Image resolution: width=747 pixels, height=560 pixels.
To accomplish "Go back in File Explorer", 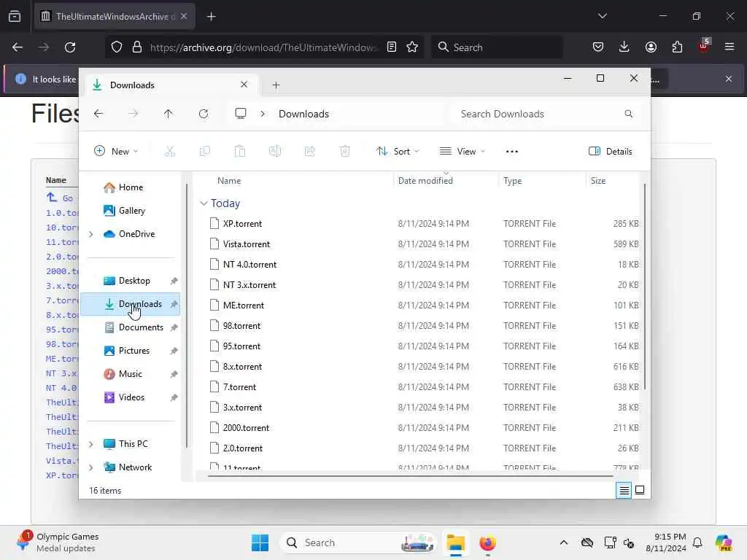I will 98,114.
